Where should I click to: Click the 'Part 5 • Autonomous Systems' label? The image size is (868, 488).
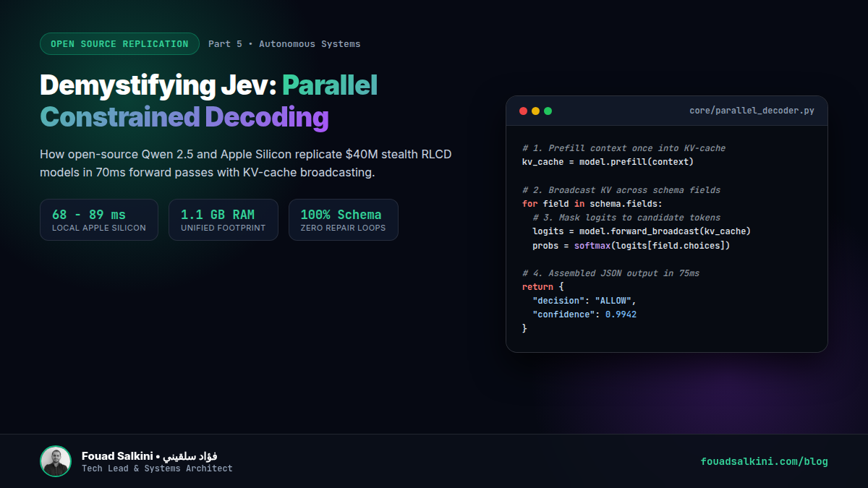click(x=284, y=44)
